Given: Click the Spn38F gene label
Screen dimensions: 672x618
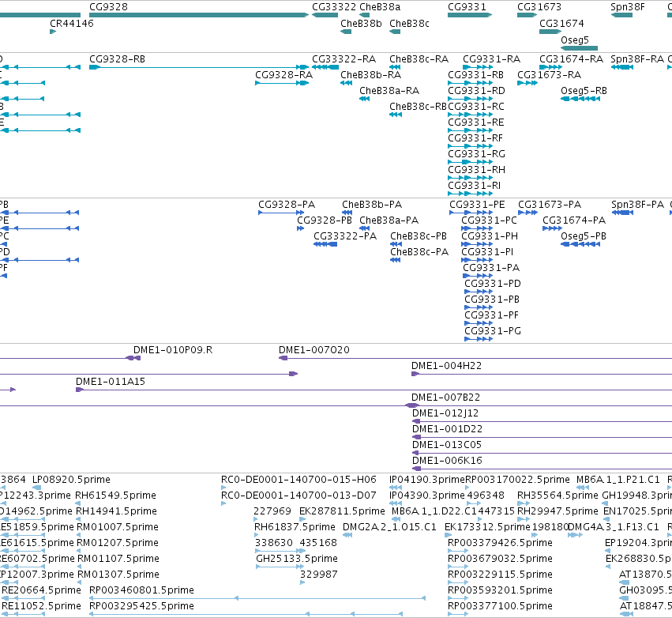Looking at the screenshot, I should 628,7.
